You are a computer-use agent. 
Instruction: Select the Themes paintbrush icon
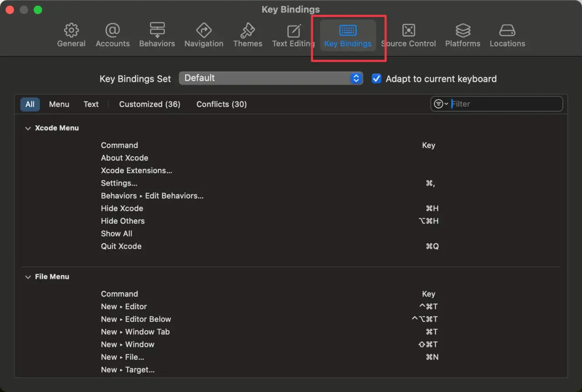(247, 30)
